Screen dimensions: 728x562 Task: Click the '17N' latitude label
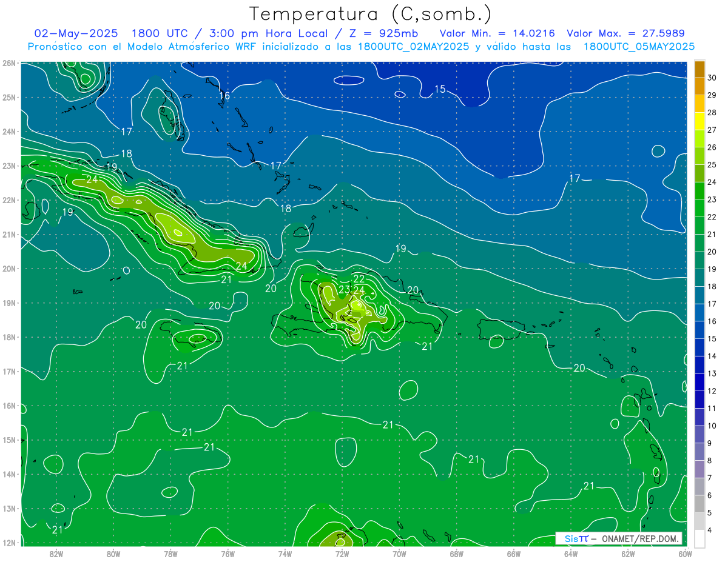pyautogui.click(x=9, y=372)
